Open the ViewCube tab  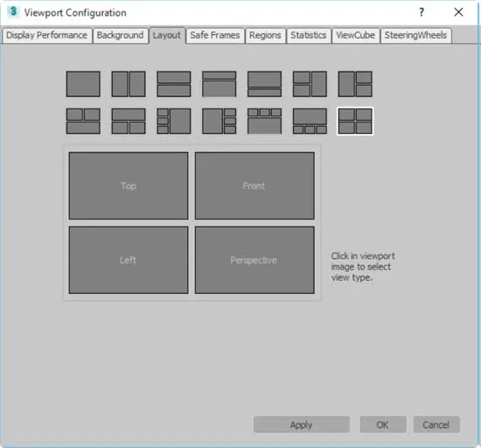pos(356,35)
